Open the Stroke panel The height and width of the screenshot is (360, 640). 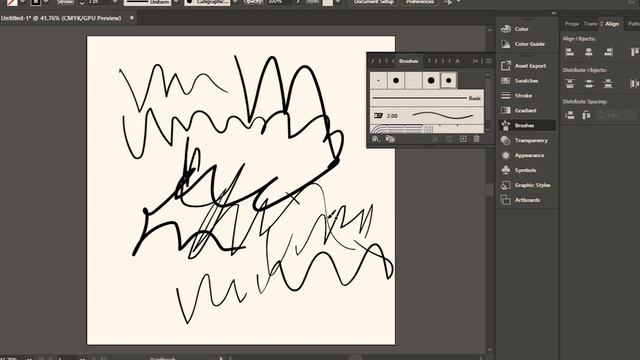(x=527, y=96)
